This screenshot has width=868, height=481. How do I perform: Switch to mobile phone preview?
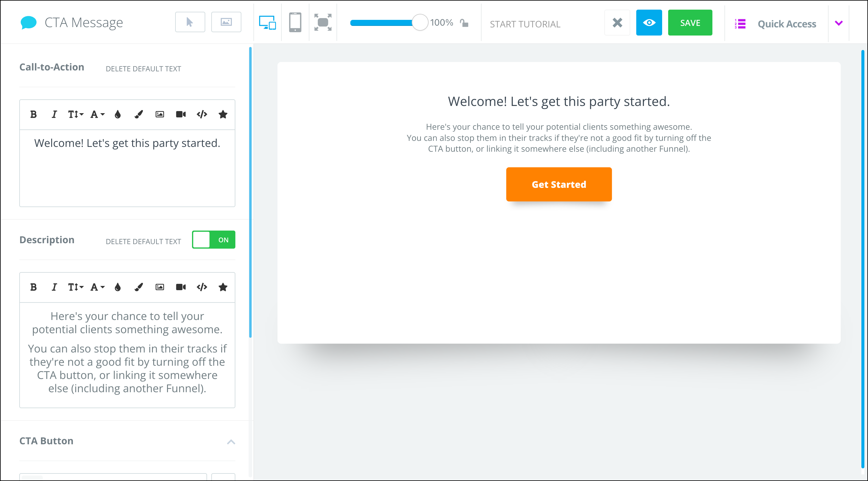tap(295, 22)
